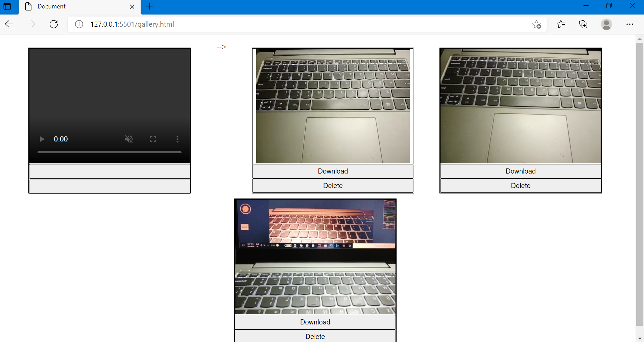Unmute the video with the speaker icon
The width and height of the screenshot is (644, 342).
pos(129,139)
